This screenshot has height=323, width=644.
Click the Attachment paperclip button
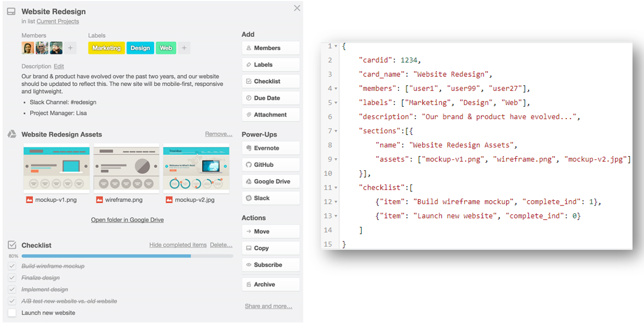pos(270,114)
